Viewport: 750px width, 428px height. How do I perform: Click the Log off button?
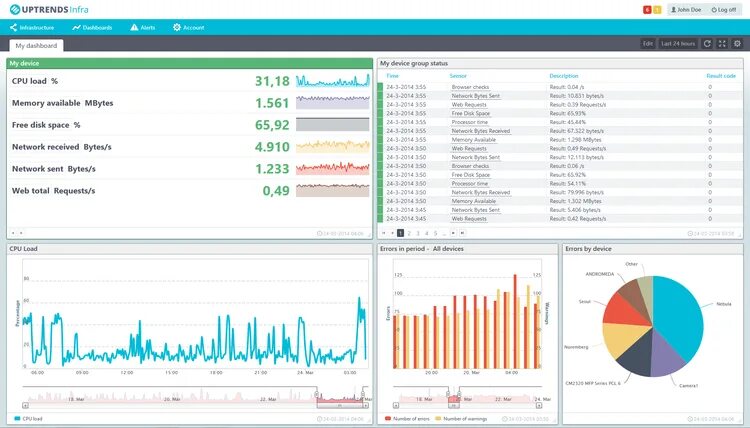point(723,10)
